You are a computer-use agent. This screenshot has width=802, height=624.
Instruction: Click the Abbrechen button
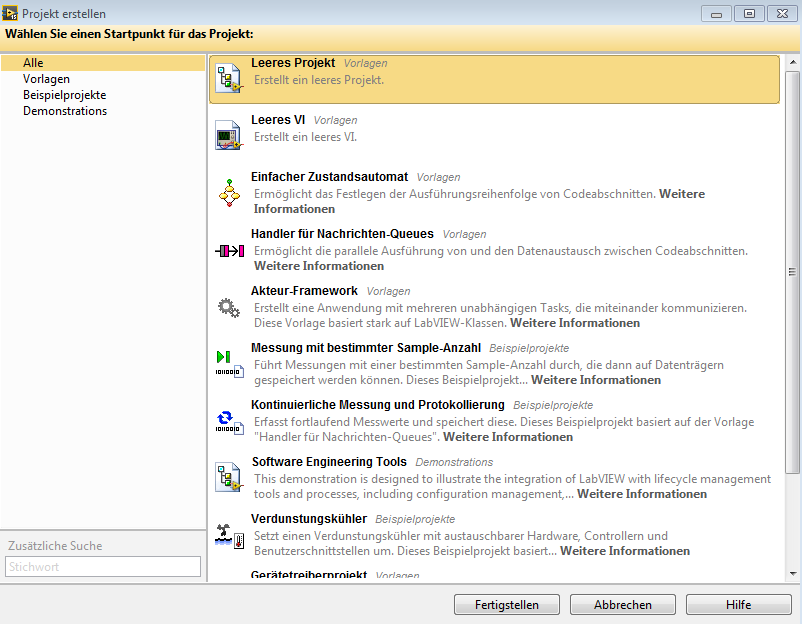[622, 605]
